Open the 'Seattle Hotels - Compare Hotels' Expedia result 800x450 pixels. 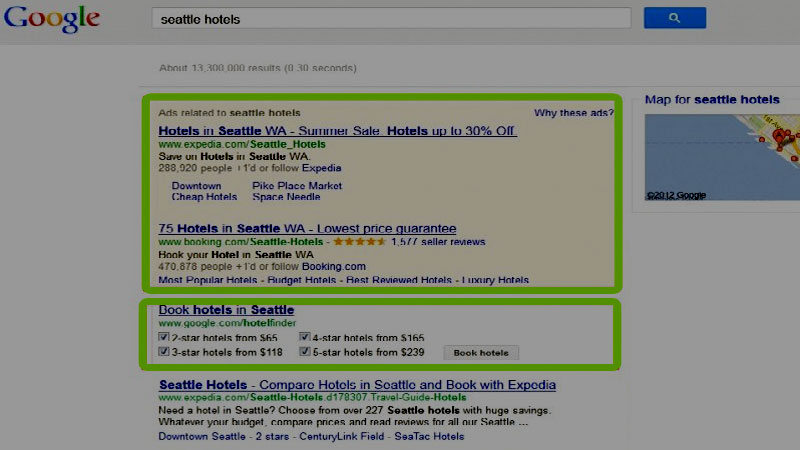point(357,385)
